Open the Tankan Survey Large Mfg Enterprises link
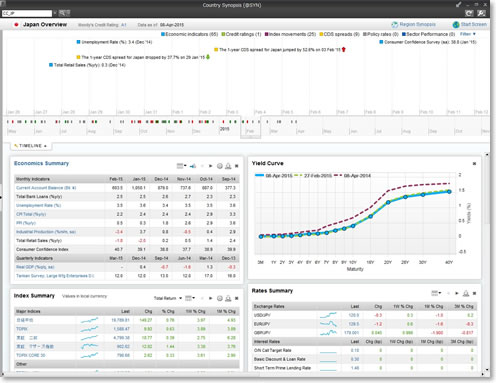 click(x=55, y=276)
